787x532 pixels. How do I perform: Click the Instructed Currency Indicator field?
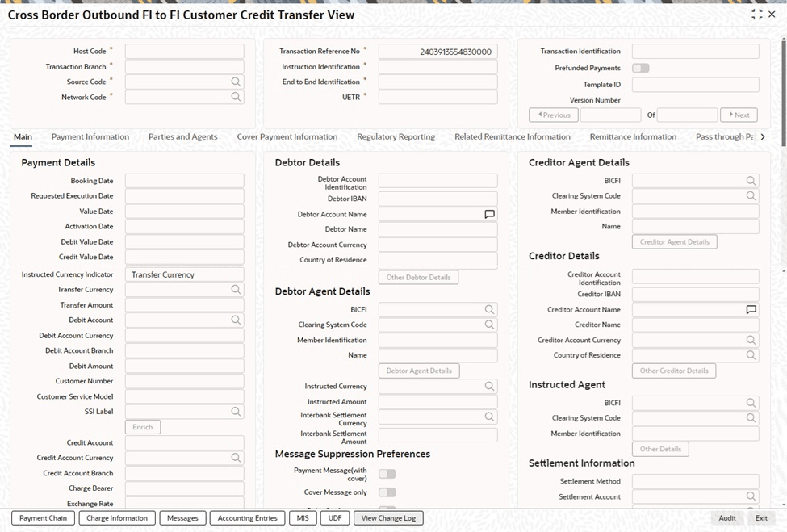click(x=185, y=274)
